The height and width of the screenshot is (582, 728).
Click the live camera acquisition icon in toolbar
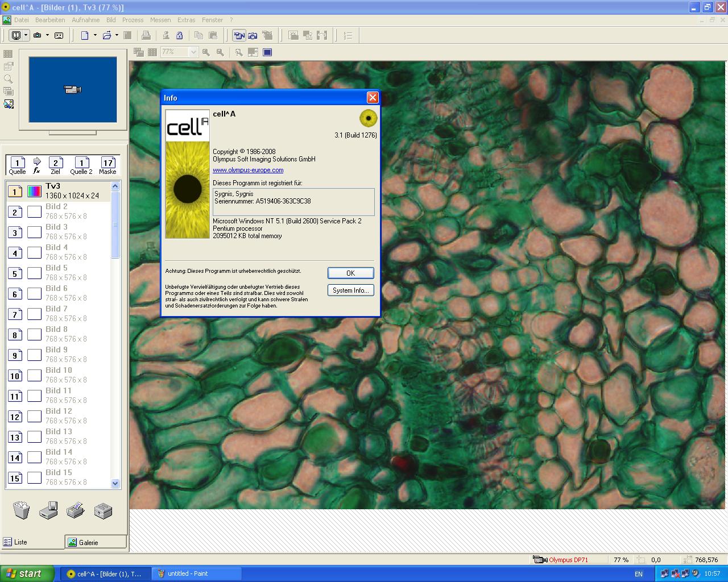tap(239, 36)
